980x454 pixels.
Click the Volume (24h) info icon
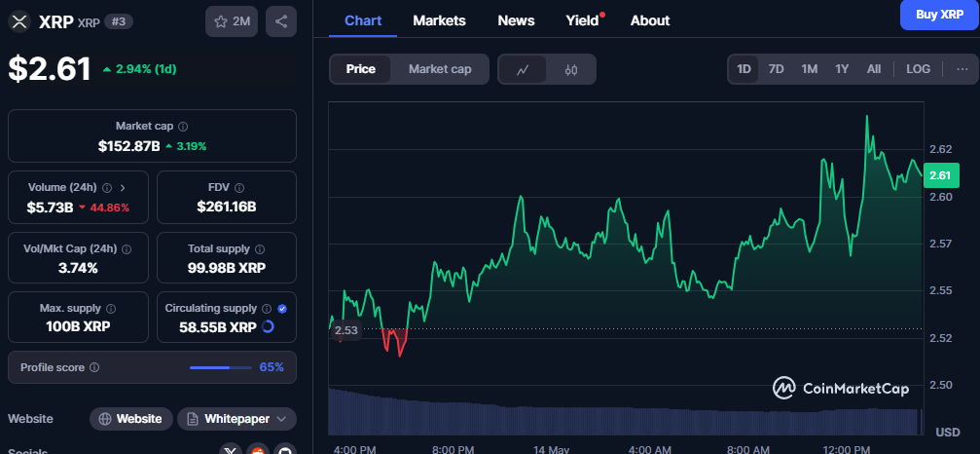[x=107, y=188]
